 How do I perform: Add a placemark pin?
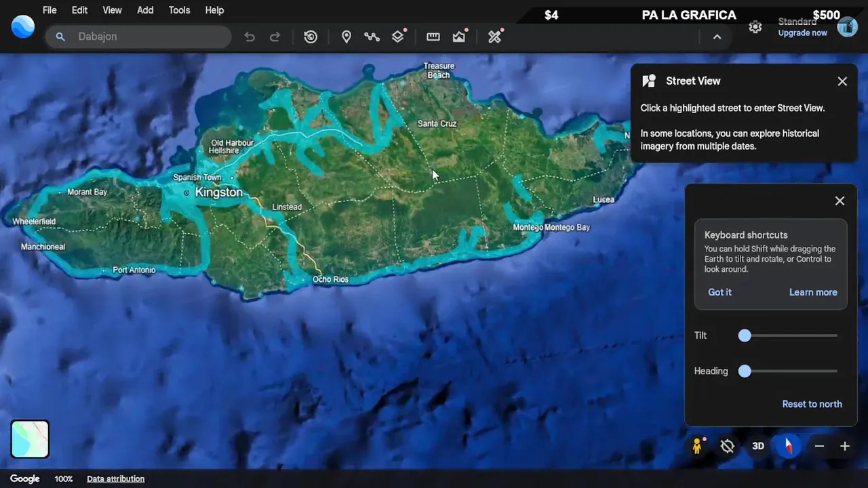click(x=346, y=37)
